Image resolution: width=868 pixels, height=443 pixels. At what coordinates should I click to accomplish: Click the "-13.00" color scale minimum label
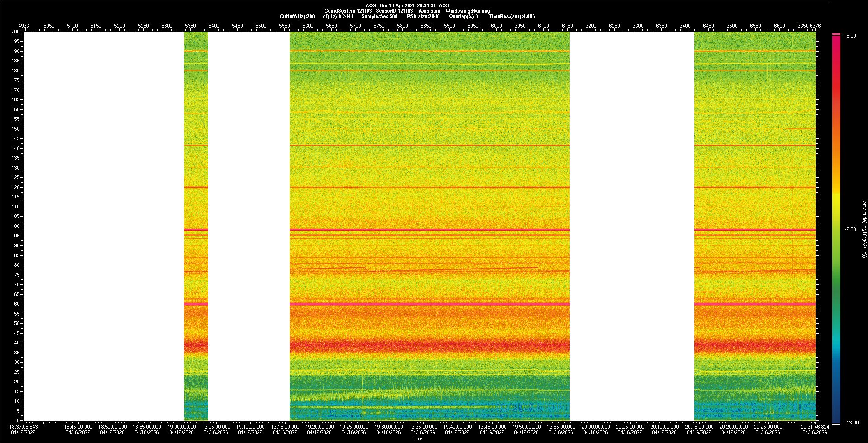coord(852,423)
